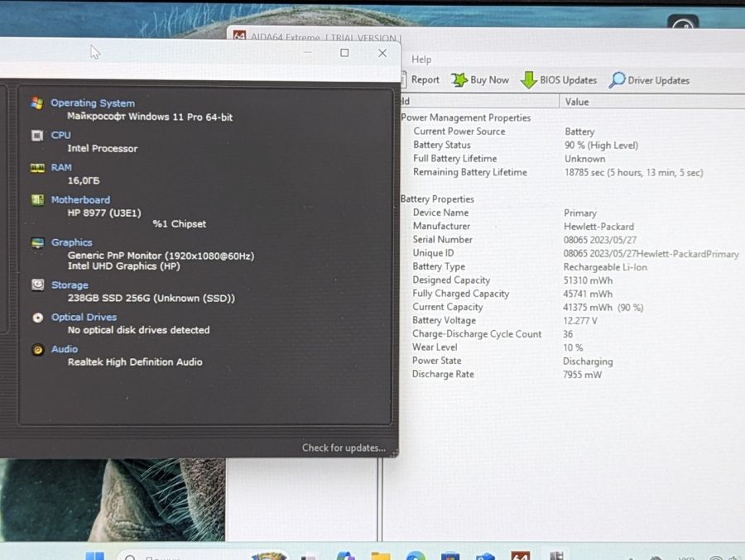Click the 18785 sec remaining lifetime value

coord(634,172)
